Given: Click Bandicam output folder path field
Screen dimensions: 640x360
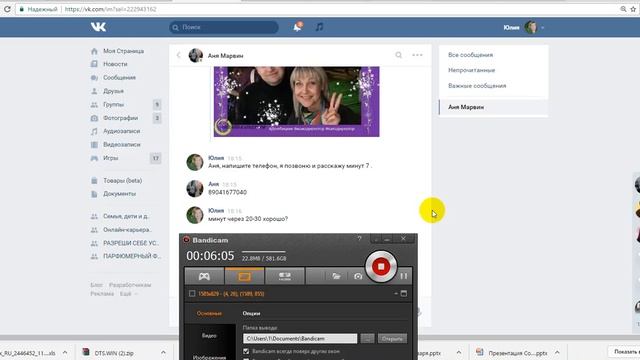Looking at the screenshot, I should pos(300,338).
